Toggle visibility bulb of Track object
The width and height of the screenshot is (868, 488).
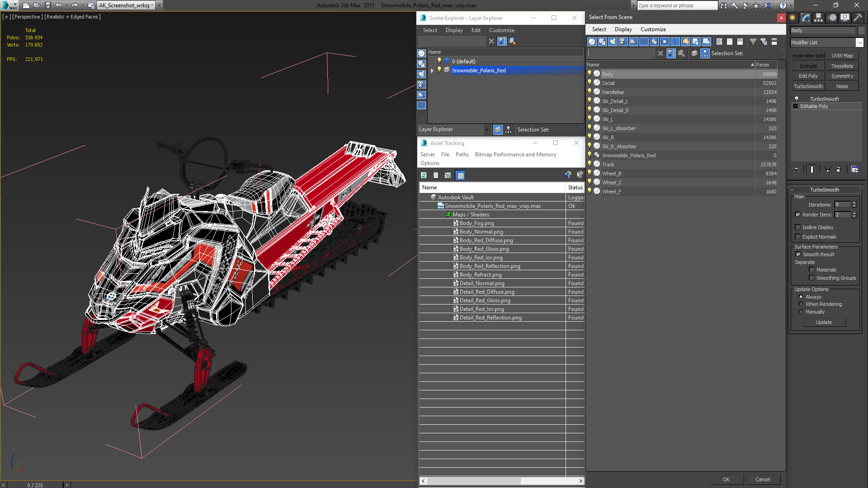[589, 164]
